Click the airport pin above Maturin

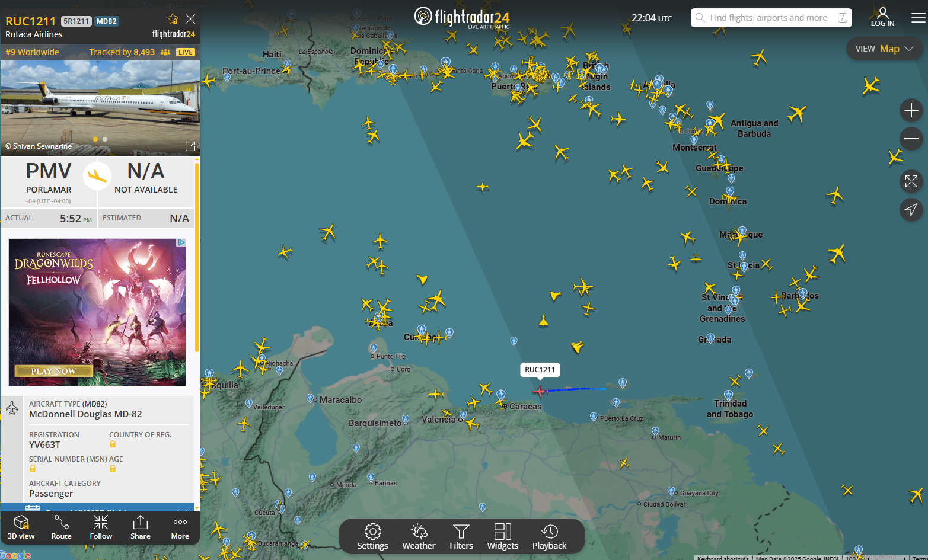pyautogui.click(x=655, y=431)
